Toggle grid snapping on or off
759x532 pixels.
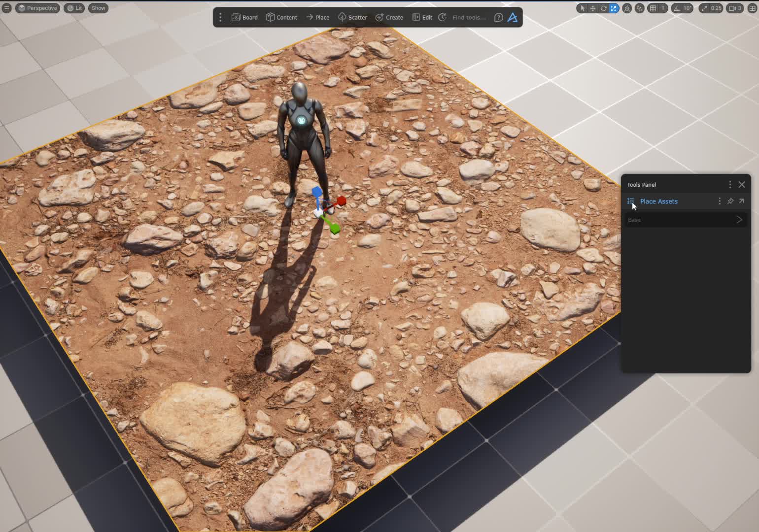click(x=653, y=8)
